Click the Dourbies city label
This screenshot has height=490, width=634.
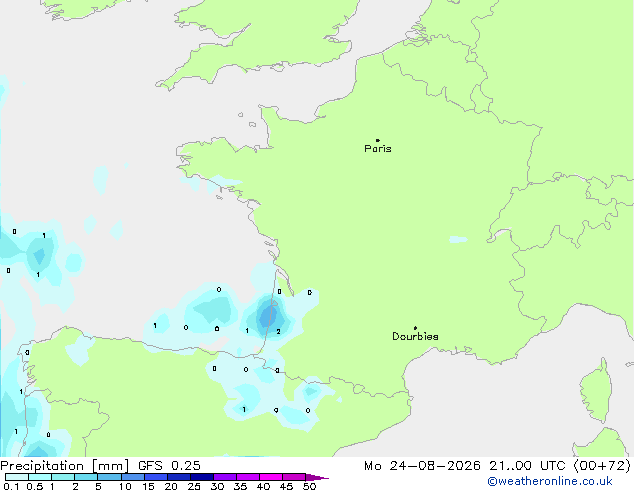[415, 336]
